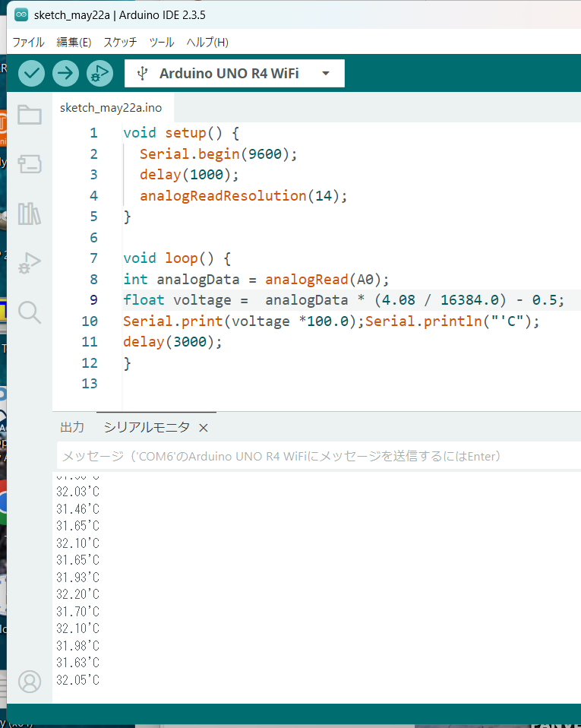This screenshot has height=728, width=581.
Task: Click the void setup() line
Action: [181, 133]
